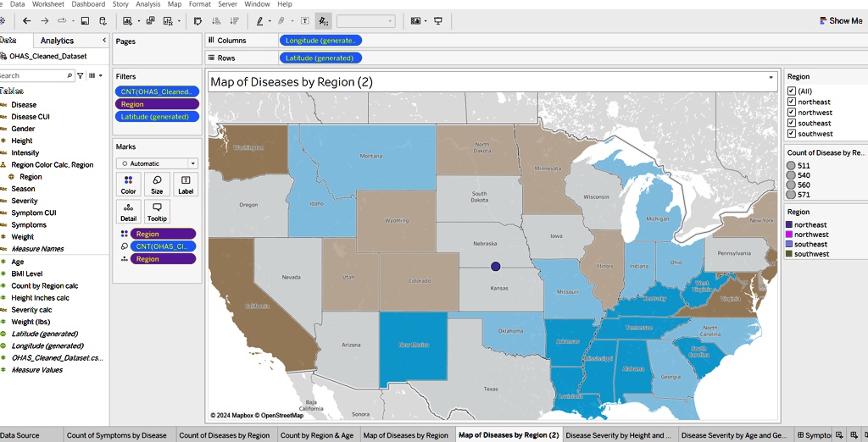868x442 pixels.
Task: Click the southwest green color swatch
Action: click(789, 254)
